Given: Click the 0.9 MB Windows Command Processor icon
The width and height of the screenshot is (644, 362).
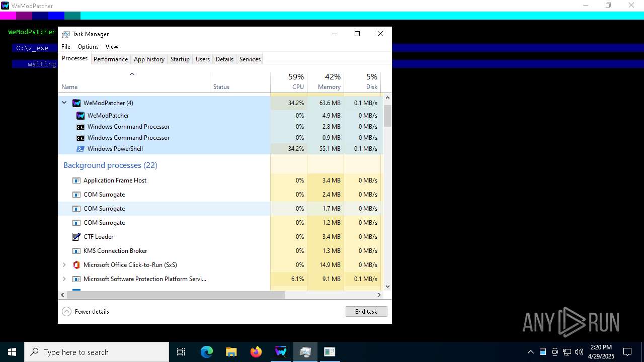Looking at the screenshot, I should 80,138.
